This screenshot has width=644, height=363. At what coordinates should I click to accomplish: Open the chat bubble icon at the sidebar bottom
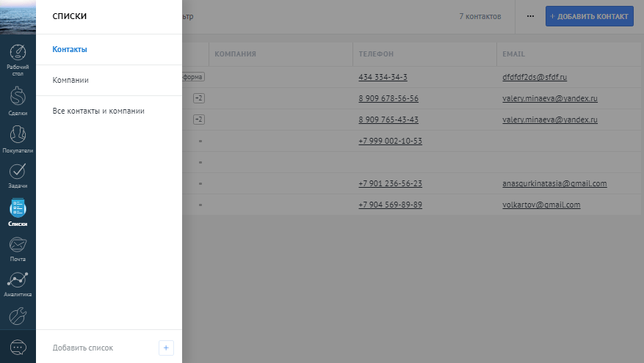(x=18, y=347)
